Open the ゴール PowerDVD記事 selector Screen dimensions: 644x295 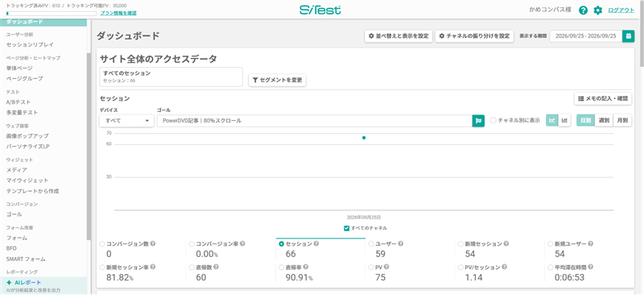(x=315, y=121)
